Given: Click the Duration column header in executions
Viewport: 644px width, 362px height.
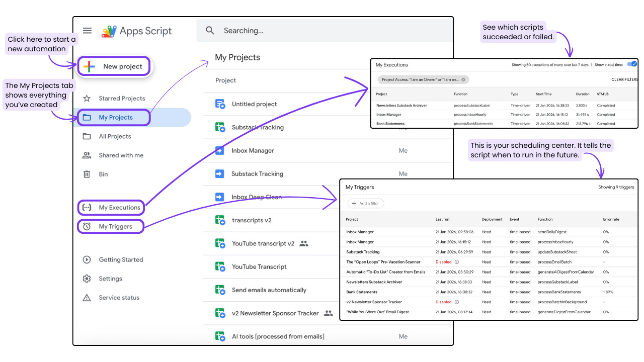Looking at the screenshot, I should (583, 94).
